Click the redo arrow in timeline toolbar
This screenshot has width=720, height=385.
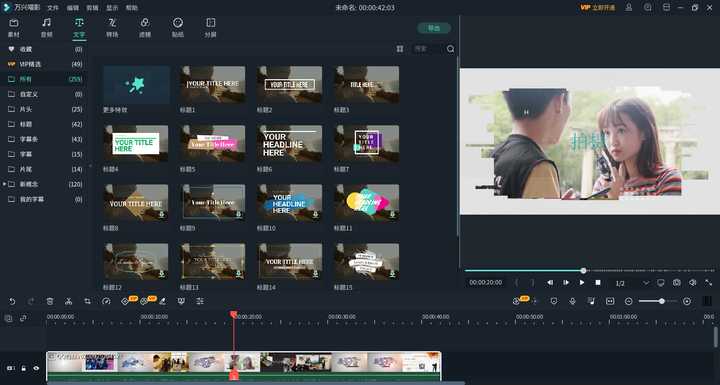(31, 301)
